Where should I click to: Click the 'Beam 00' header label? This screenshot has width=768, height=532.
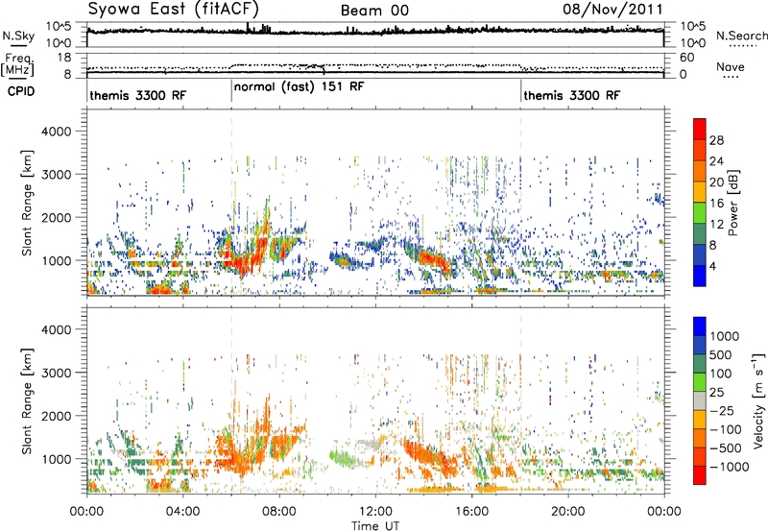tap(374, 11)
